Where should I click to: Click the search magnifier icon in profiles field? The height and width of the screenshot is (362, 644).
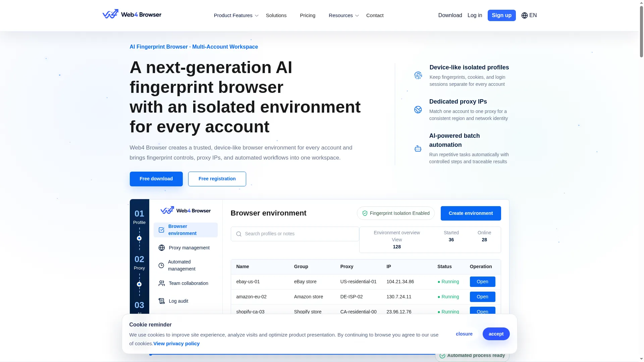point(239,234)
